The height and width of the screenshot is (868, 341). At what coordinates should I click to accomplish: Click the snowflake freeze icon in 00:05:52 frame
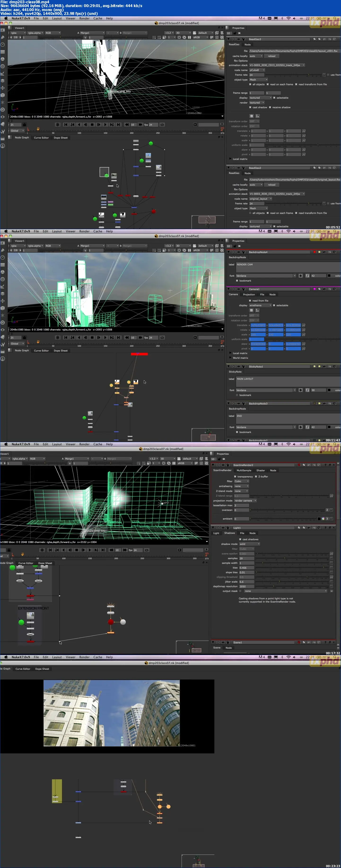pyautogui.click(x=58, y=125)
